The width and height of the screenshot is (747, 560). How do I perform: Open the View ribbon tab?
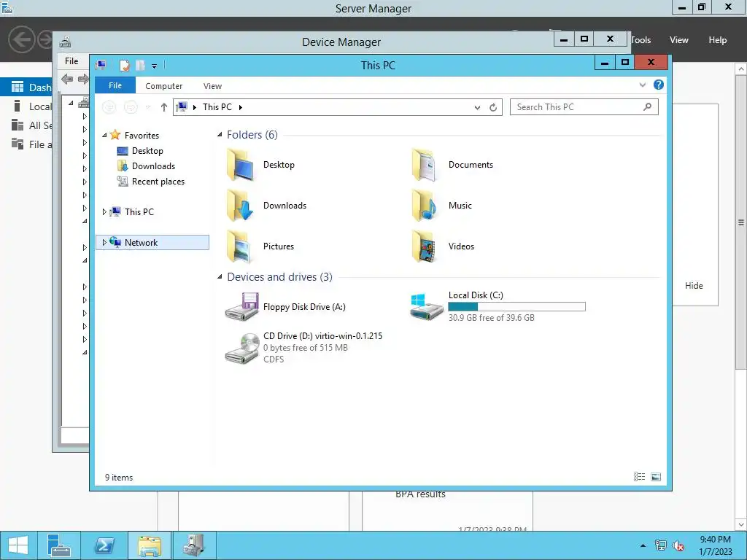click(x=212, y=86)
